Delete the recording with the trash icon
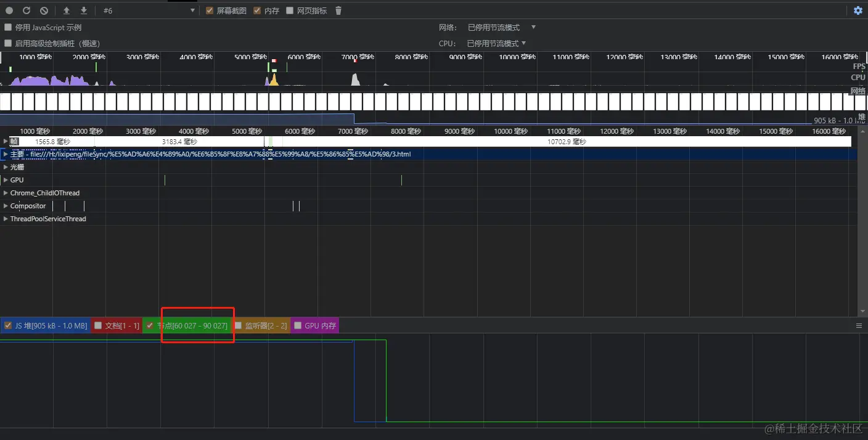The height and width of the screenshot is (440, 868). [338, 10]
